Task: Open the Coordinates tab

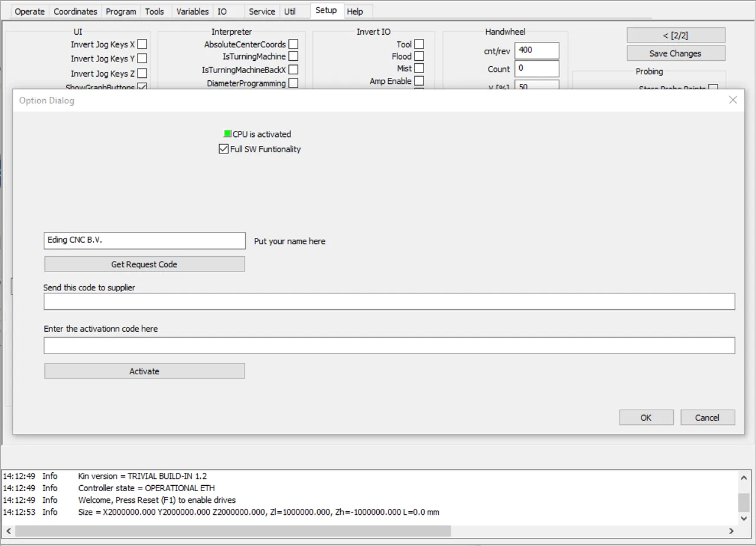Action: [x=75, y=11]
